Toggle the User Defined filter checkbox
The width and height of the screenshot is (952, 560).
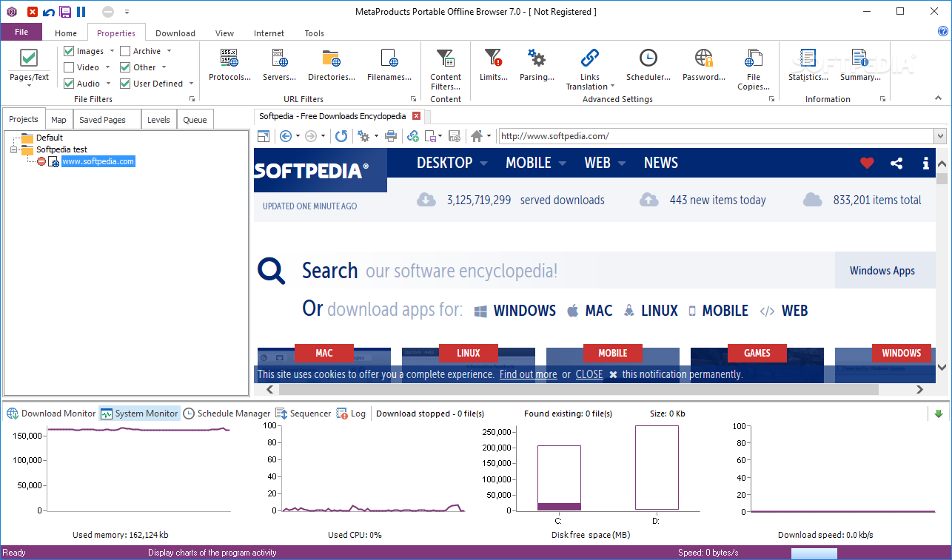pyautogui.click(x=125, y=84)
